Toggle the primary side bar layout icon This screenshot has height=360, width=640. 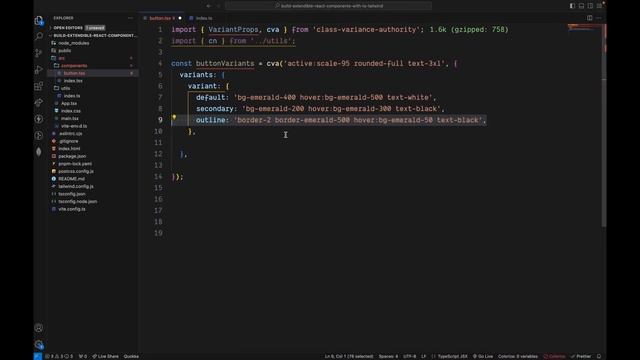click(572, 6)
